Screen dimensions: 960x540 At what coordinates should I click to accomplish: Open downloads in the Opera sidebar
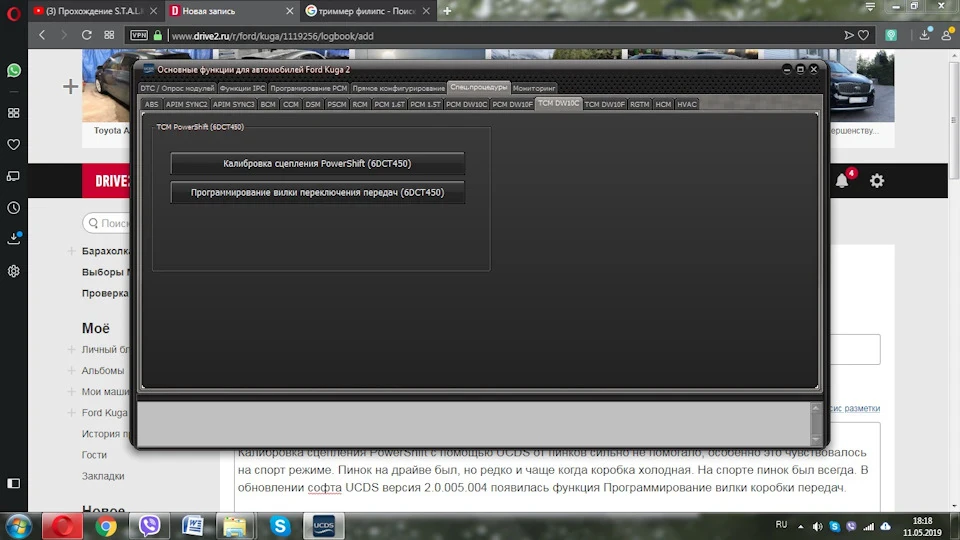[x=13, y=238]
